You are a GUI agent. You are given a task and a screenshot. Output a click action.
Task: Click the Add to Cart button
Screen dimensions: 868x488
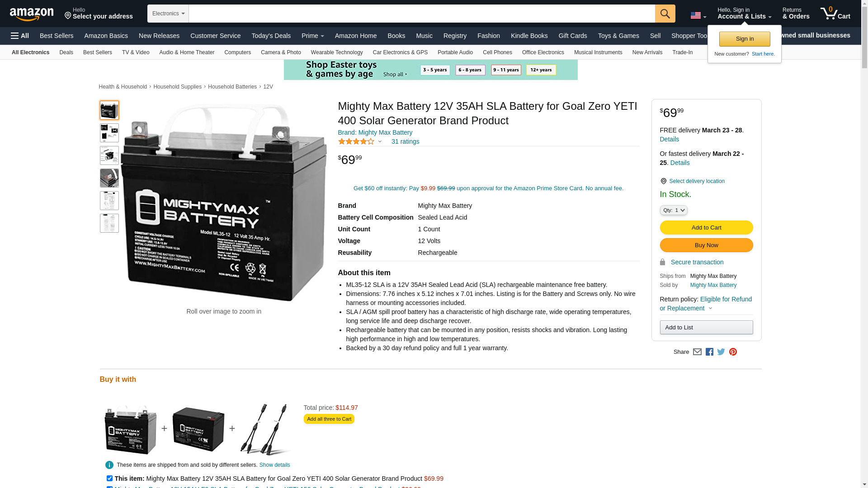point(706,227)
